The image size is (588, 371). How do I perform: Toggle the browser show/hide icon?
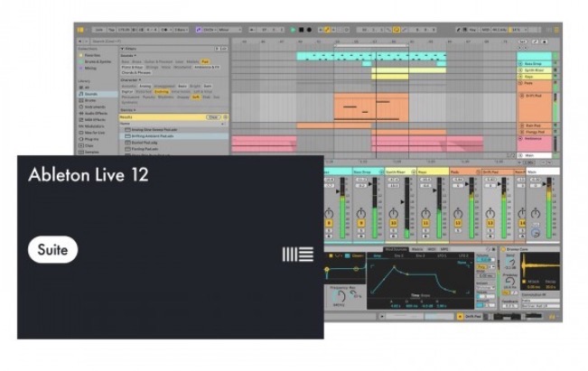(x=80, y=30)
